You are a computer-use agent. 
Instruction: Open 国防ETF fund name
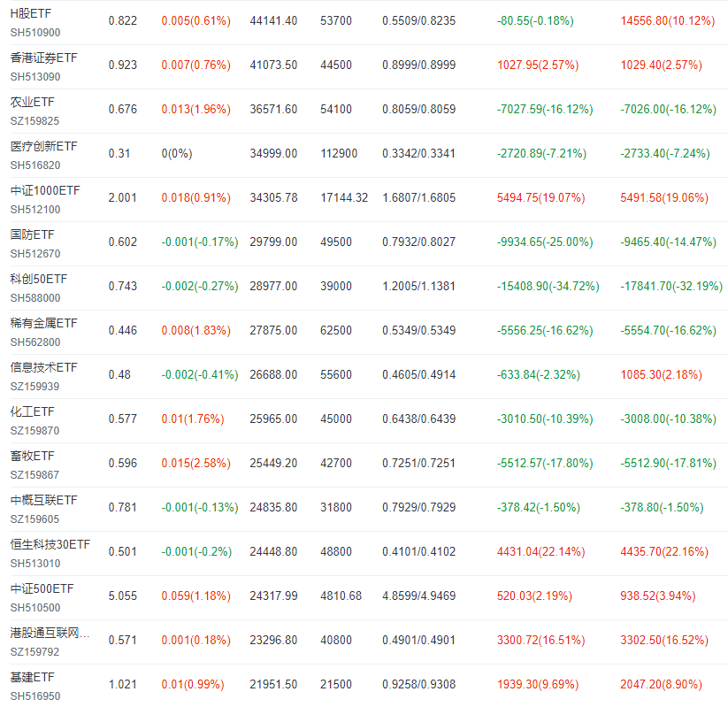tap(32, 234)
